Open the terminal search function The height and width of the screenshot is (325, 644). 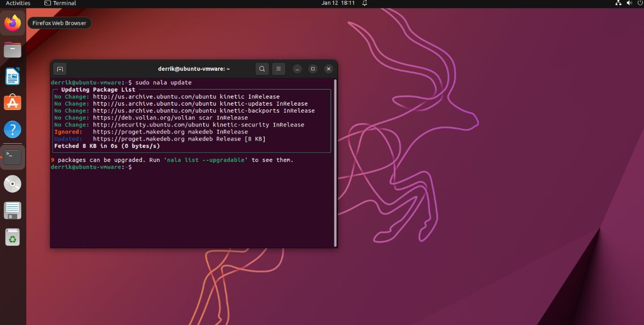[262, 69]
